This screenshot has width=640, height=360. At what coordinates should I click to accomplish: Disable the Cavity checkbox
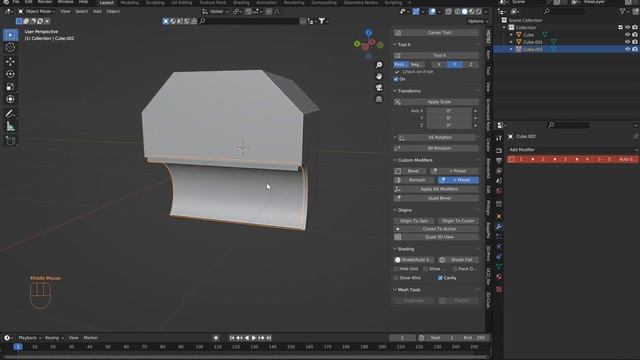[440, 278]
